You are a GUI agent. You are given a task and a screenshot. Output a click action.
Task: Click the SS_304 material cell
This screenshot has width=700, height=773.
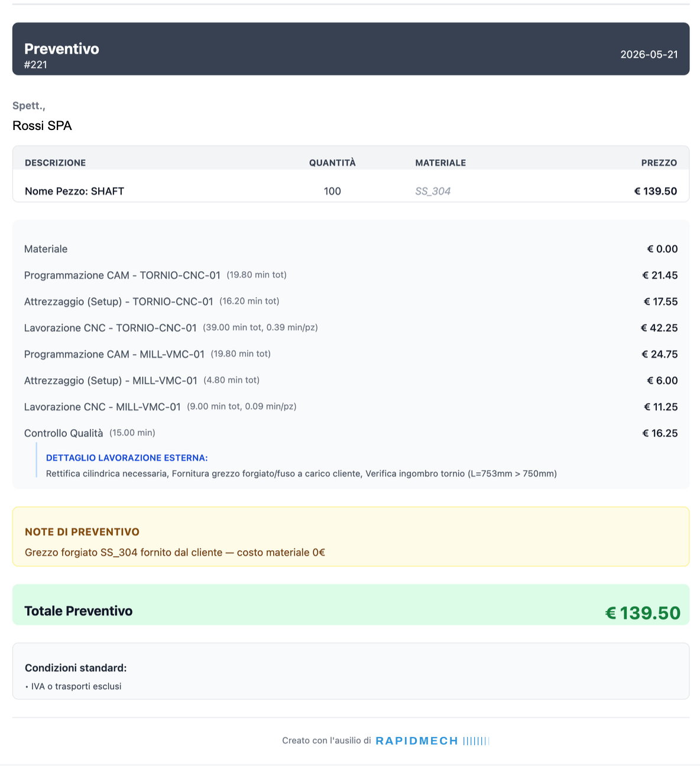(433, 191)
